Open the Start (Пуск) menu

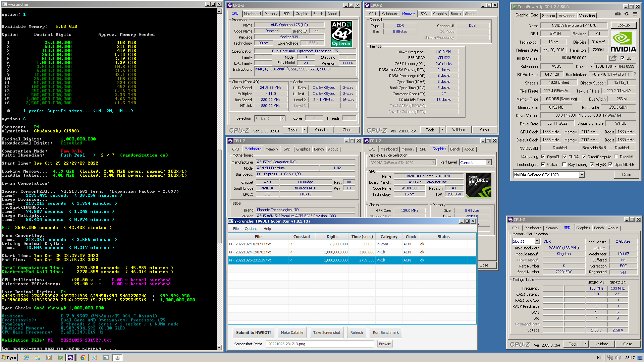9,358
